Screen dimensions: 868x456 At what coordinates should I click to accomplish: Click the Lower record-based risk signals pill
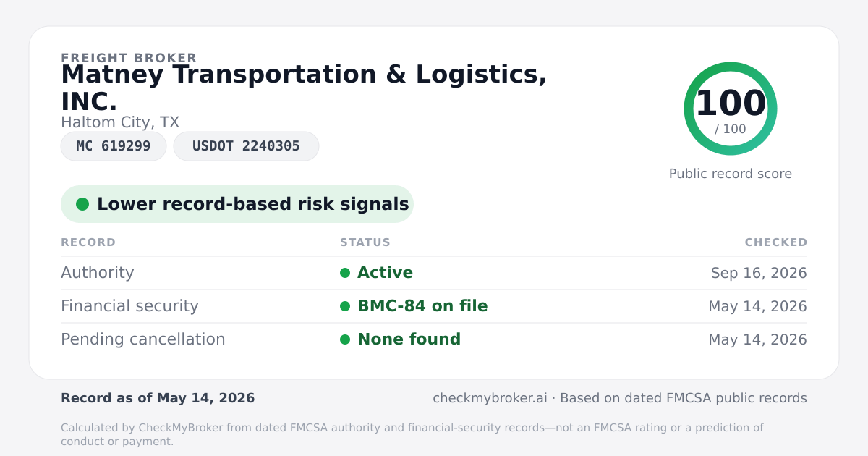237,204
